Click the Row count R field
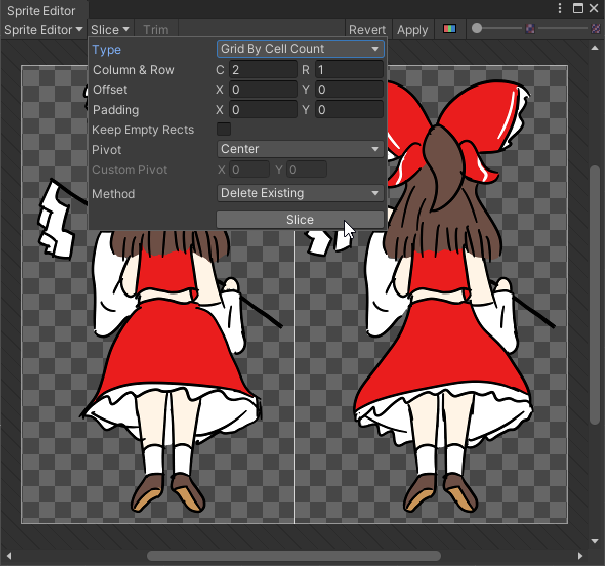This screenshot has height=566, width=605. (350, 70)
